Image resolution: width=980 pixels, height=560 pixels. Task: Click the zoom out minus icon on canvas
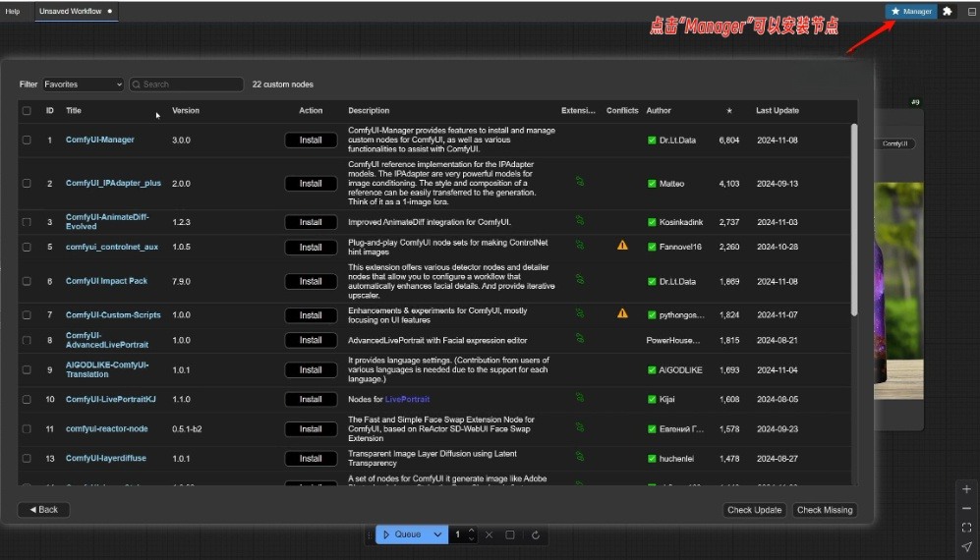coord(966,508)
